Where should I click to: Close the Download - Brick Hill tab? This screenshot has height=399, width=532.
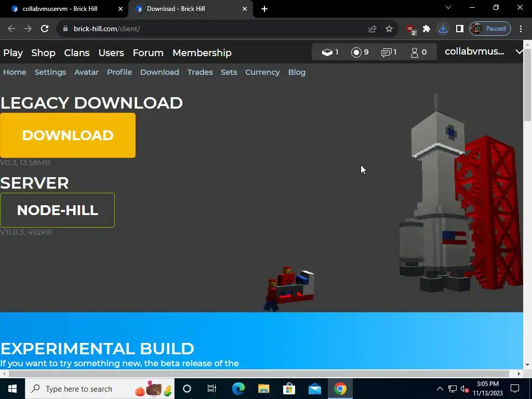(x=245, y=9)
